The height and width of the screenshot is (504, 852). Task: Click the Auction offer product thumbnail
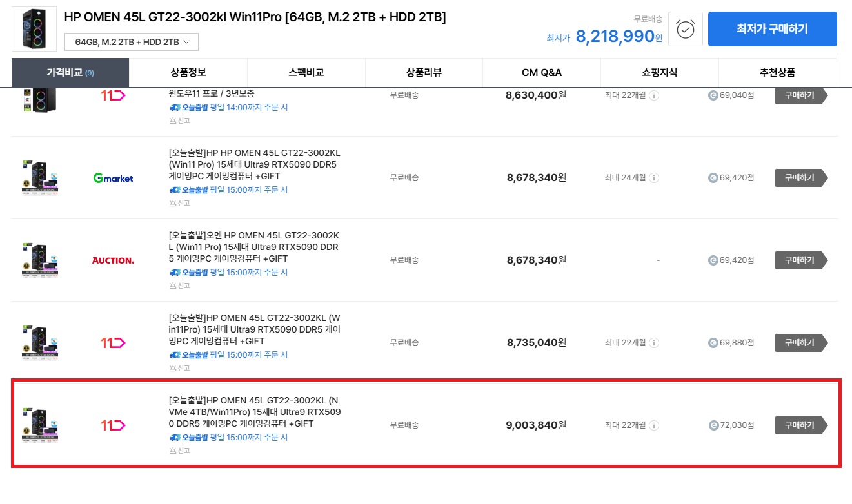[x=41, y=260]
